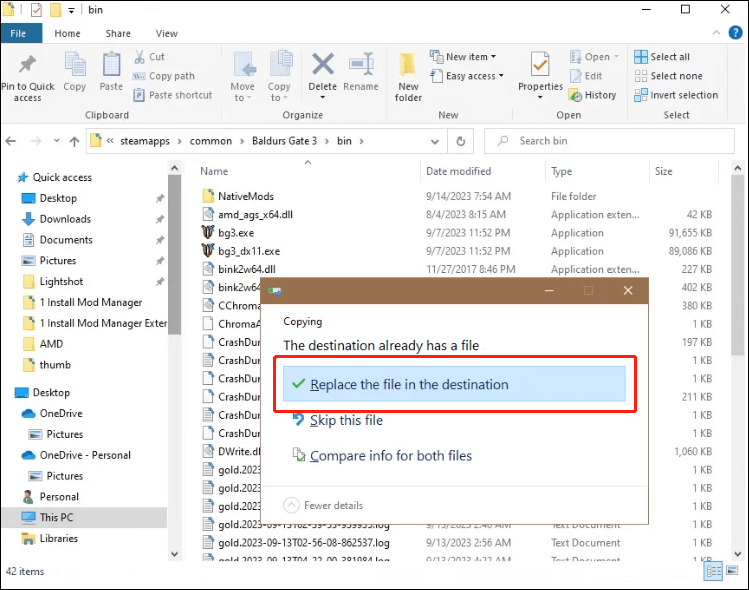Open the New item dropdown
749x590 pixels.
[x=463, y=57]
